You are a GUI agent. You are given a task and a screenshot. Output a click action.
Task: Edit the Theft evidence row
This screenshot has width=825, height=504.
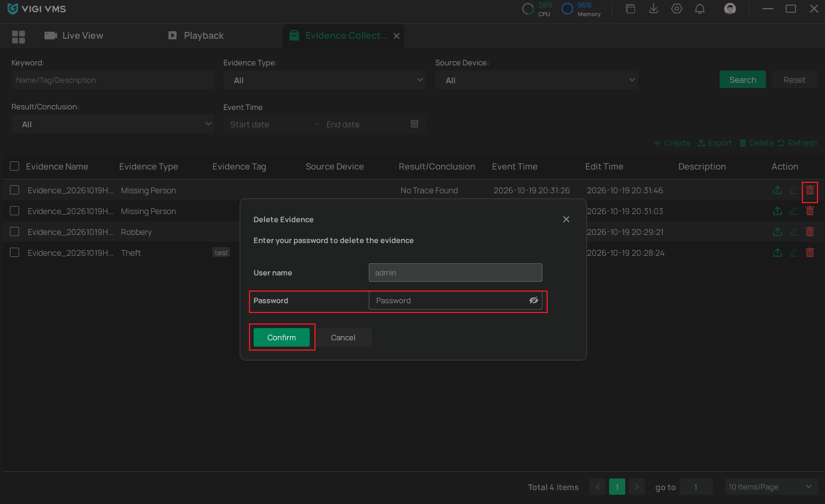793,253
